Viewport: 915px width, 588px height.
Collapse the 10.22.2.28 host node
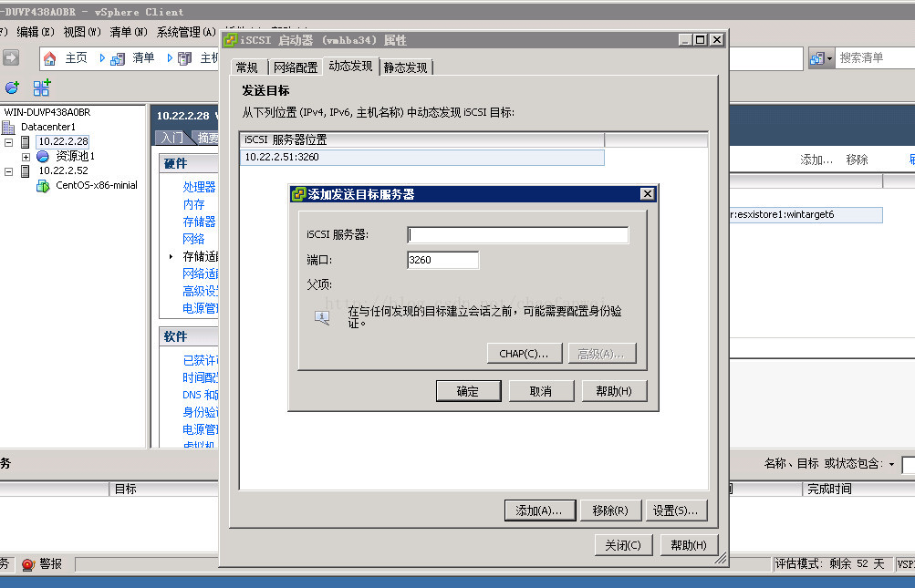pos(9,141)
